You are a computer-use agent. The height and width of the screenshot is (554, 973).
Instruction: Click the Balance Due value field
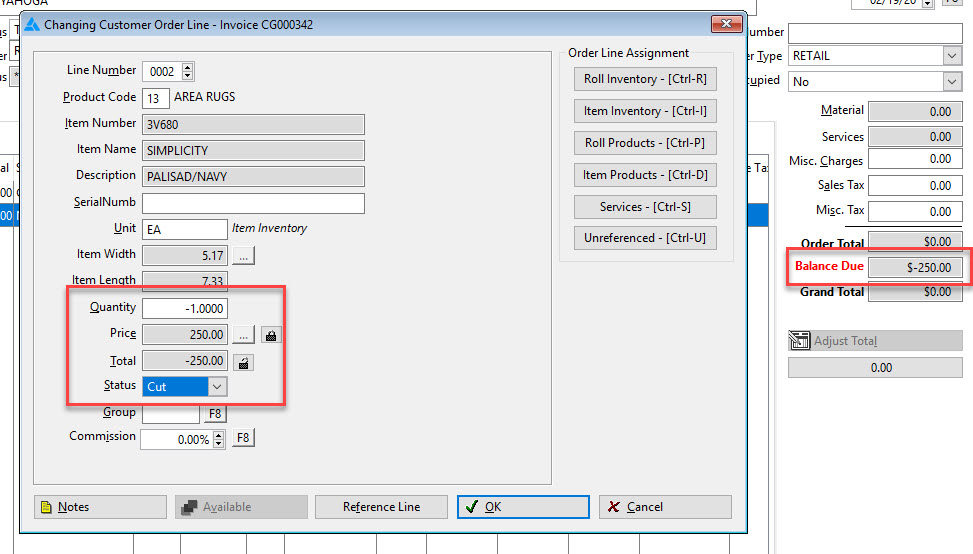tap(915, 267)
